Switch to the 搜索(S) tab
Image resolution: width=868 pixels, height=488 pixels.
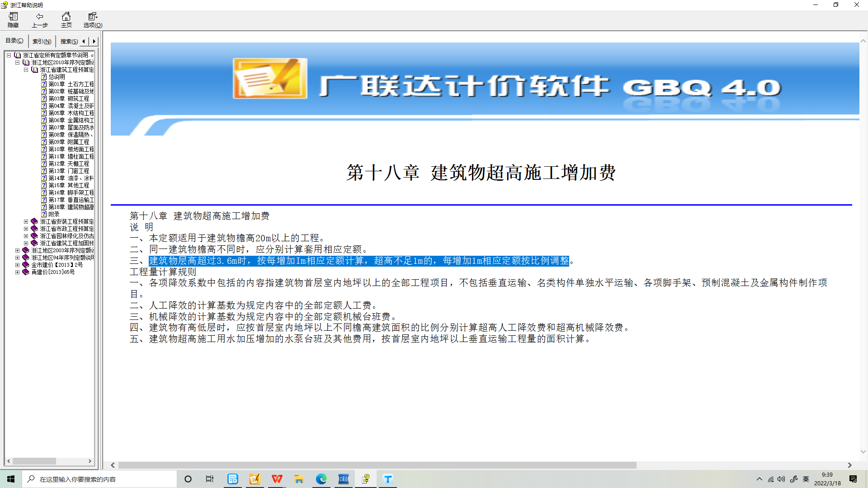[69, 41]
